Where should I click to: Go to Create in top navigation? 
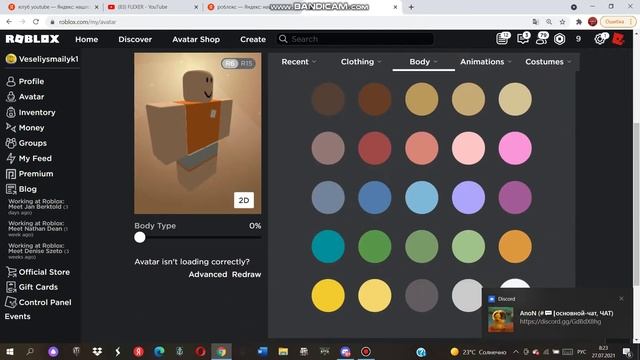pyautogui.click(x=253, y=39)
